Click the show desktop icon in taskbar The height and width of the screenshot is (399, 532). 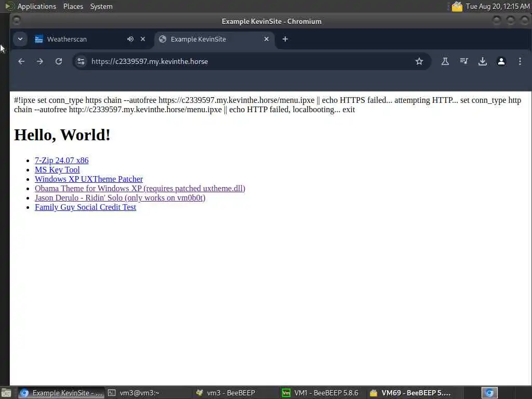(6, 393)
